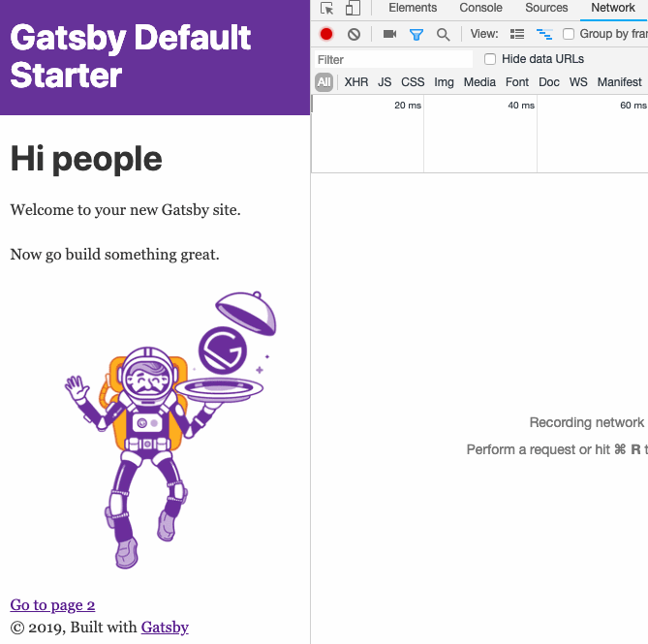This screenshot has width=648, height=644.
Task: Click 'Now go build something great.' text
Action: pyautogui.click(x=114, y=255)
